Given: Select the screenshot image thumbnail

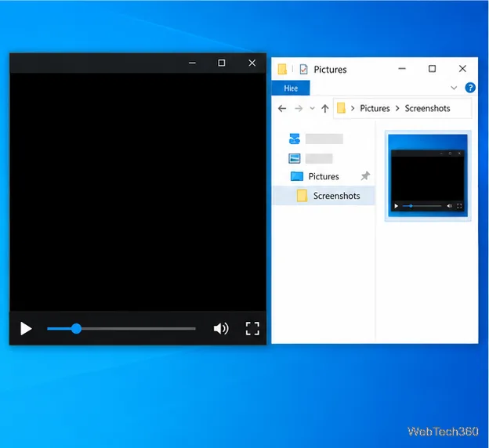Looking at the screenshot, I should 428,176.
